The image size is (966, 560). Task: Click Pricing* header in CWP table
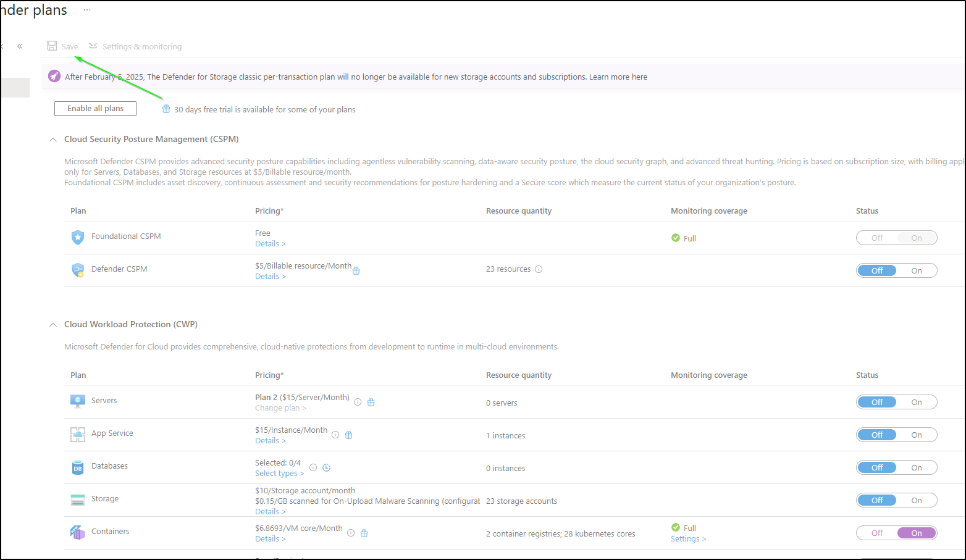pyautogui.click(x=269, y=375)
